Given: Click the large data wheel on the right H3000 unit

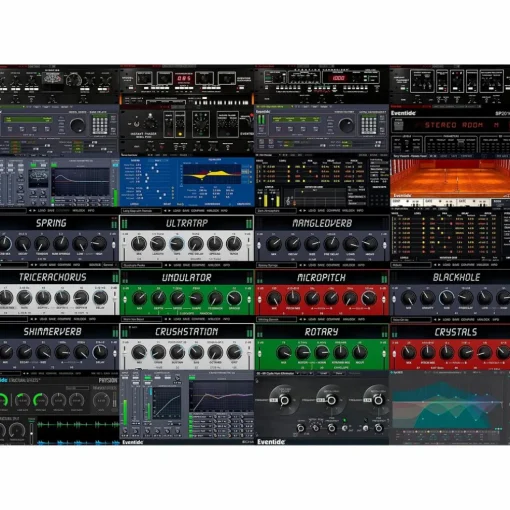Looking at the screenshot, I should 347,125.
